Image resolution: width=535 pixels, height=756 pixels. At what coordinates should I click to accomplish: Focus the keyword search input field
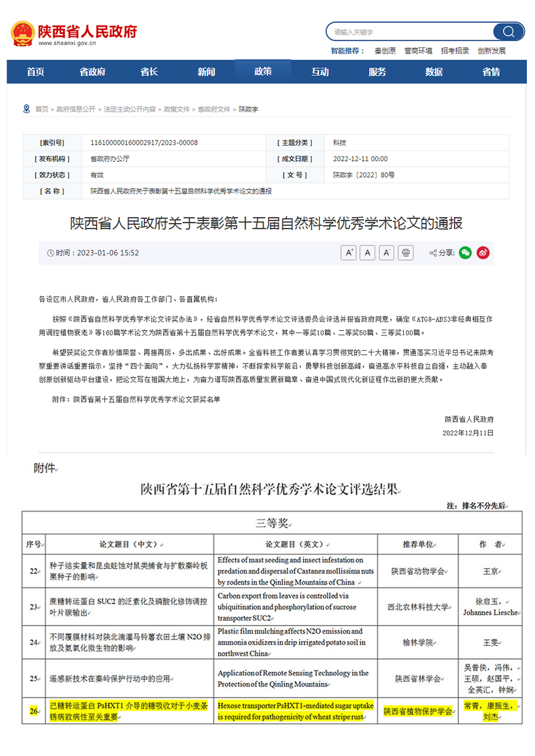coord(410,32)
